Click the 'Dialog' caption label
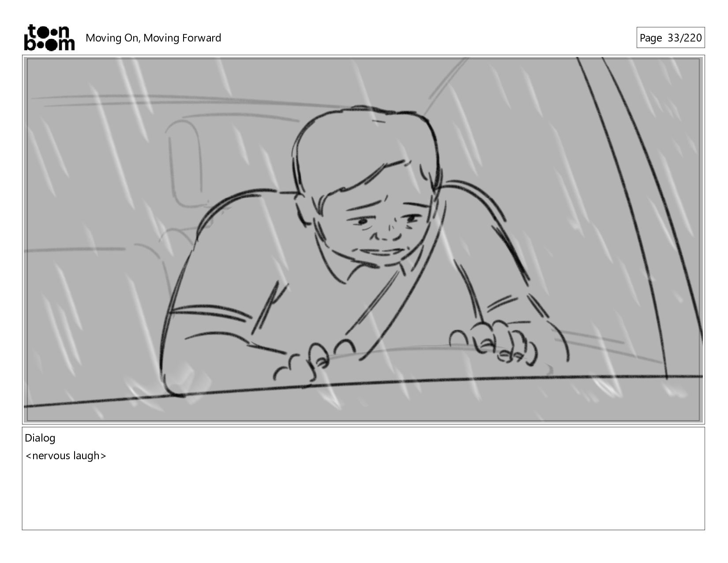 [40, 438]
